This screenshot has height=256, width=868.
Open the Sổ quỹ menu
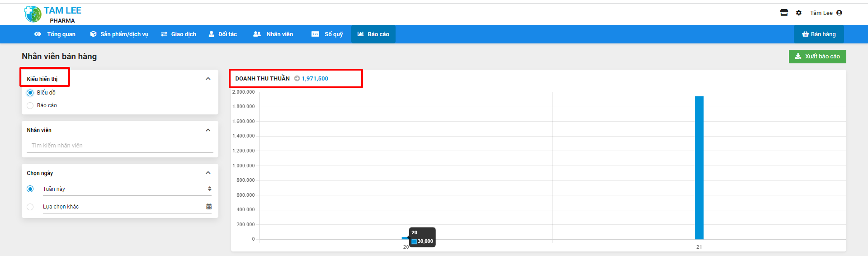click(x=327, y=34)
